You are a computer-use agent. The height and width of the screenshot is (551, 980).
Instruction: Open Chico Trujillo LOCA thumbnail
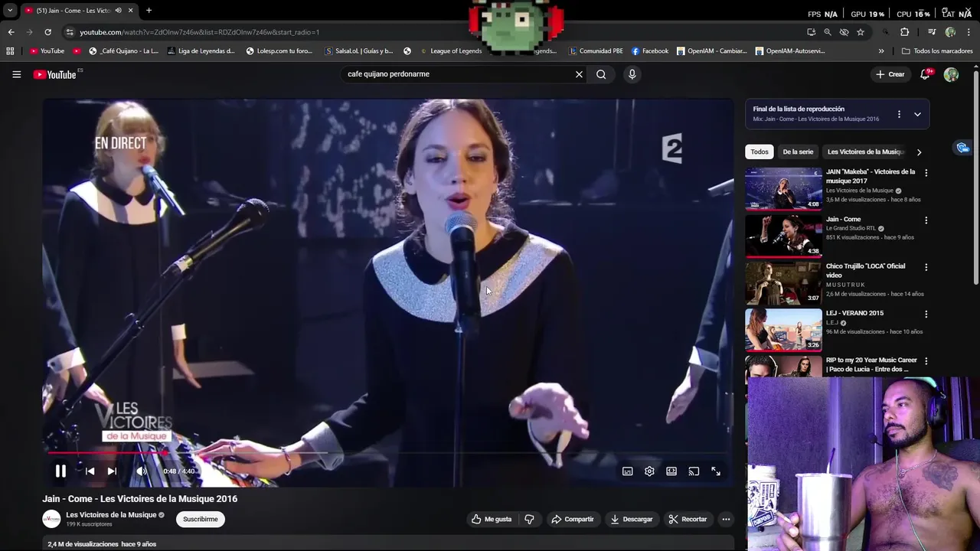(x=783, y=282)
